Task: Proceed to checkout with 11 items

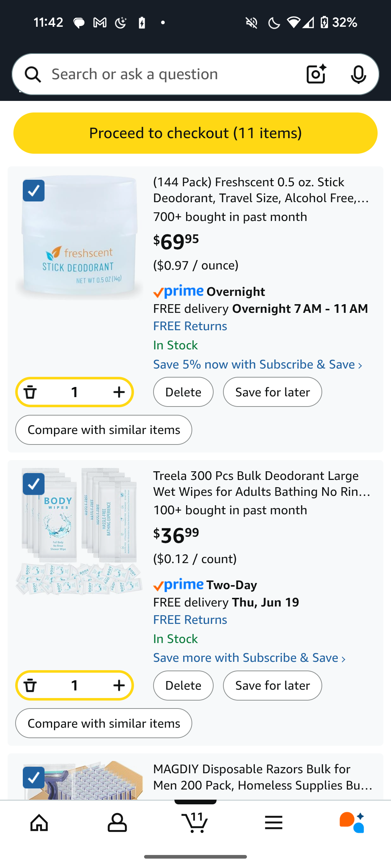Action: (x=195, y=133)
